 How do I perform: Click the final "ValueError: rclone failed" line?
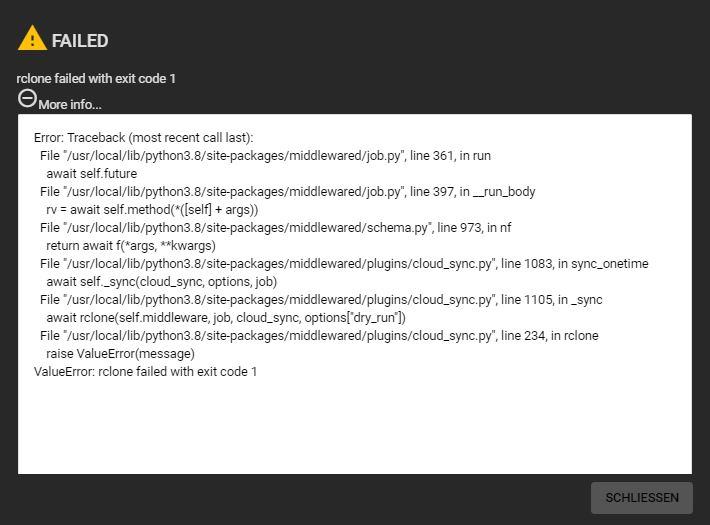tap(145, 372)
